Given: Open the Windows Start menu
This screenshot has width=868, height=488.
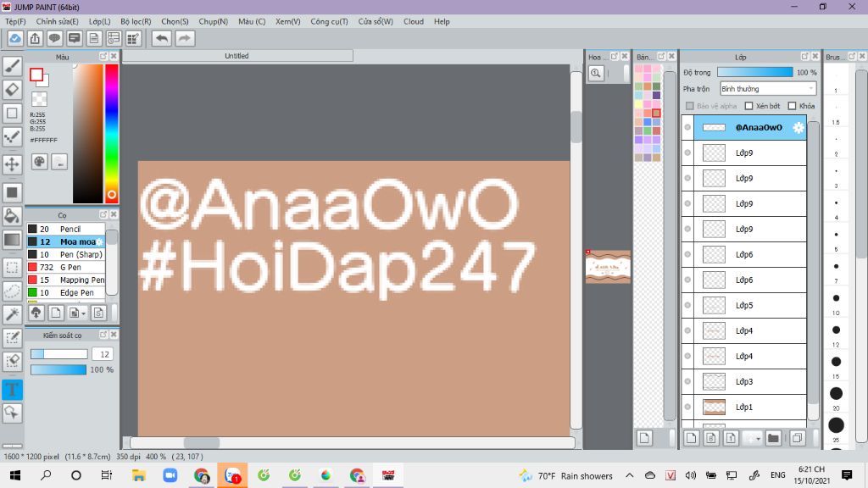Looking at the screenshot, I should 15,475.
